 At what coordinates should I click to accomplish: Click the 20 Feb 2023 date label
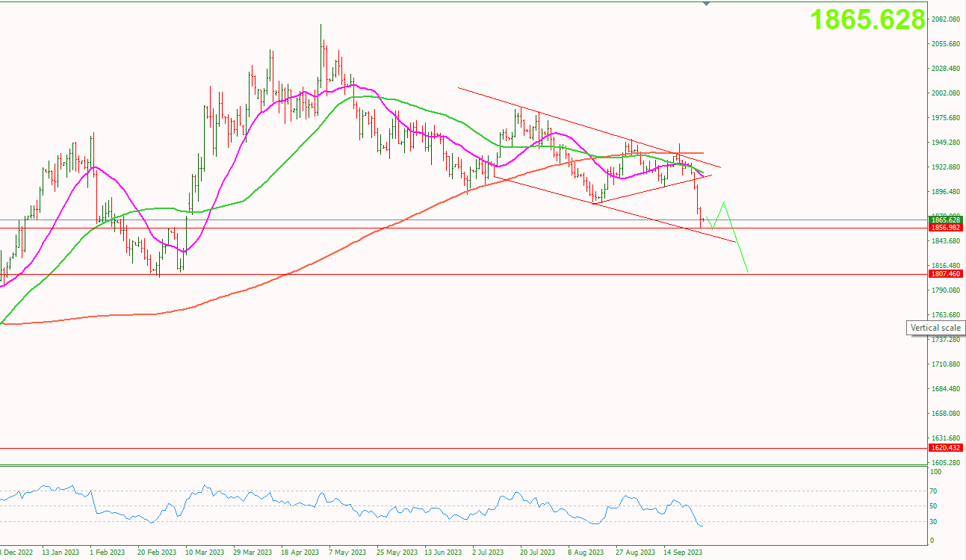pos(157,553)
